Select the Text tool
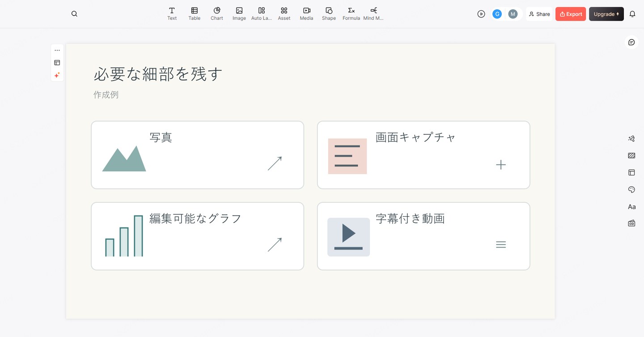 tap(172, 14)
